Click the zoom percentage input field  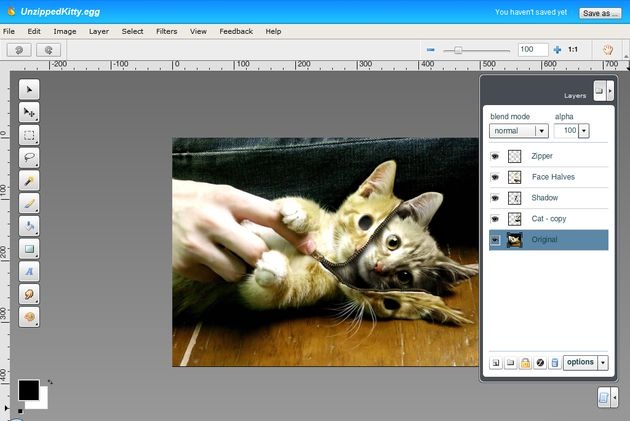(533, 50)
